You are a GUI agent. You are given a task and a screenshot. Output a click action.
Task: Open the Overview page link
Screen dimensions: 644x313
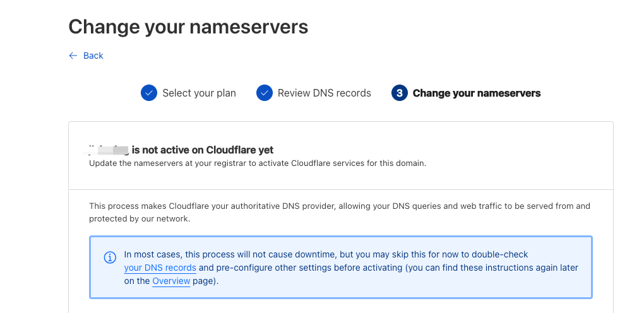pos(171,281)
